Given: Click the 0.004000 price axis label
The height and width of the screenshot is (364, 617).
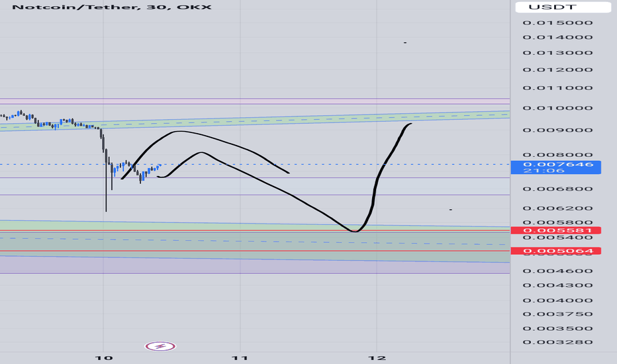Looking at the screenshot, I should (557, 300).
